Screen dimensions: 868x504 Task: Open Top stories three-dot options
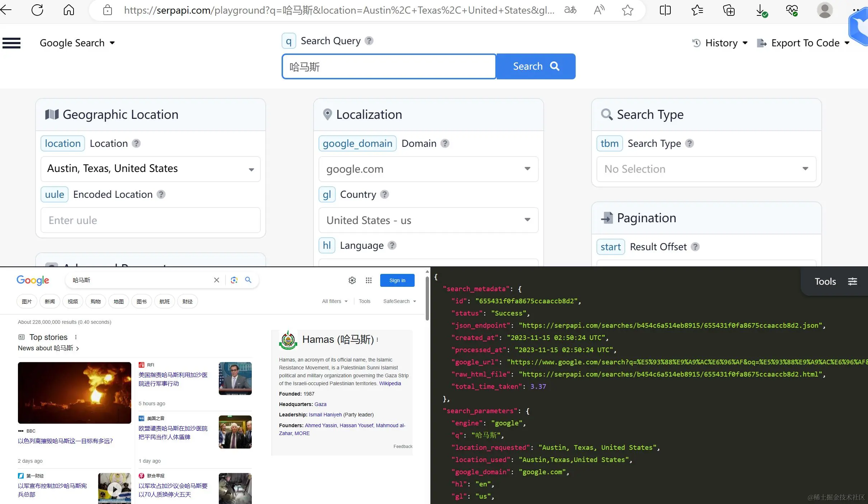point(76,337)
